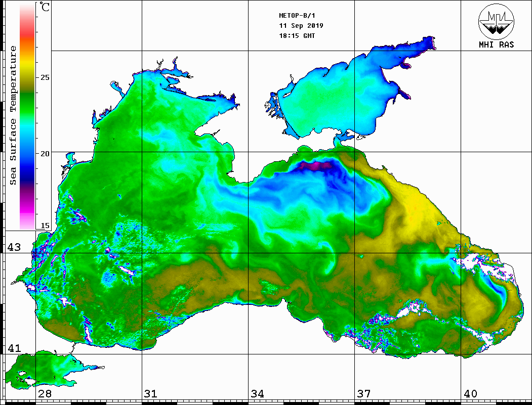Click the °C unit symbol above the scale

click(45, 7)
